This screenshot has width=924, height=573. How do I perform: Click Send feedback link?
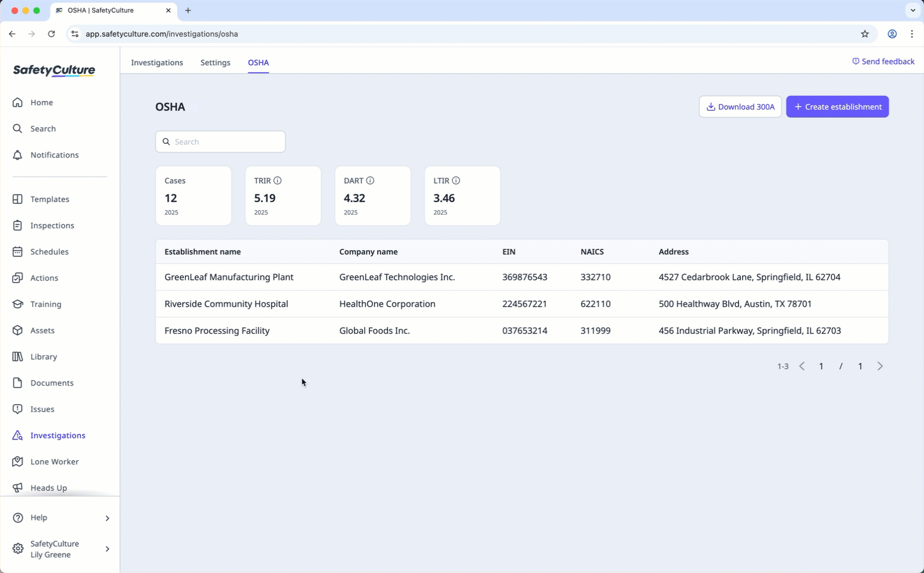tap(883, 61)
